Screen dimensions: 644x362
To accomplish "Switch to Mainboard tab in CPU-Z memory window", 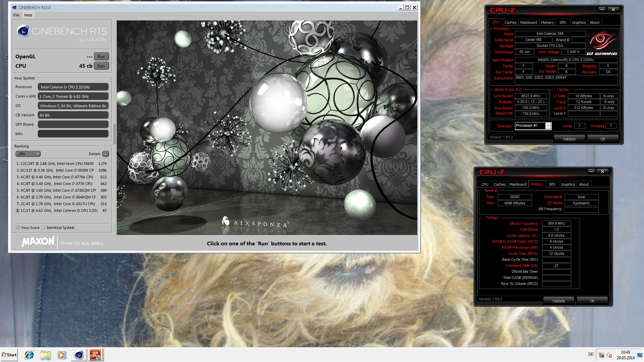I will click(518, 184).
